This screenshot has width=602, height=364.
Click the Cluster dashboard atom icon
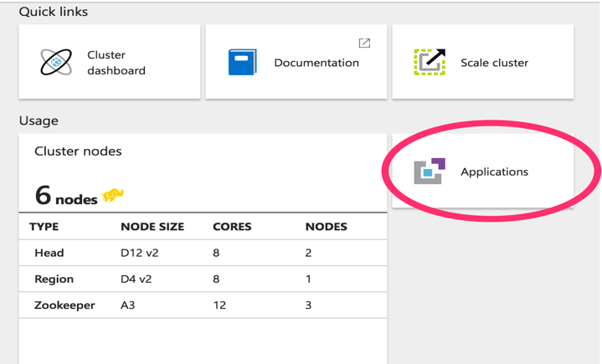(56, 63)
